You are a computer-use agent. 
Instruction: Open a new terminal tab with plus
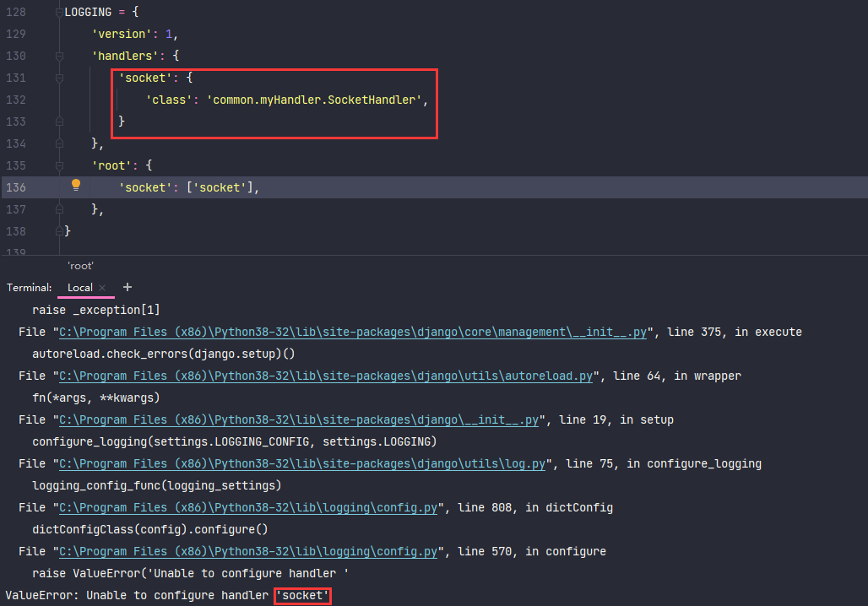click(127, 287)
